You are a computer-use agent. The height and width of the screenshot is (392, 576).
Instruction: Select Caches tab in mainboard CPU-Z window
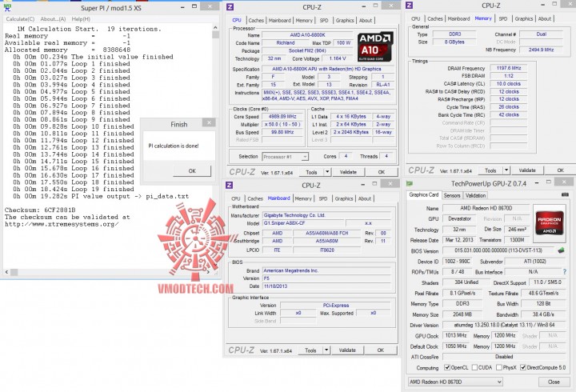255,198
